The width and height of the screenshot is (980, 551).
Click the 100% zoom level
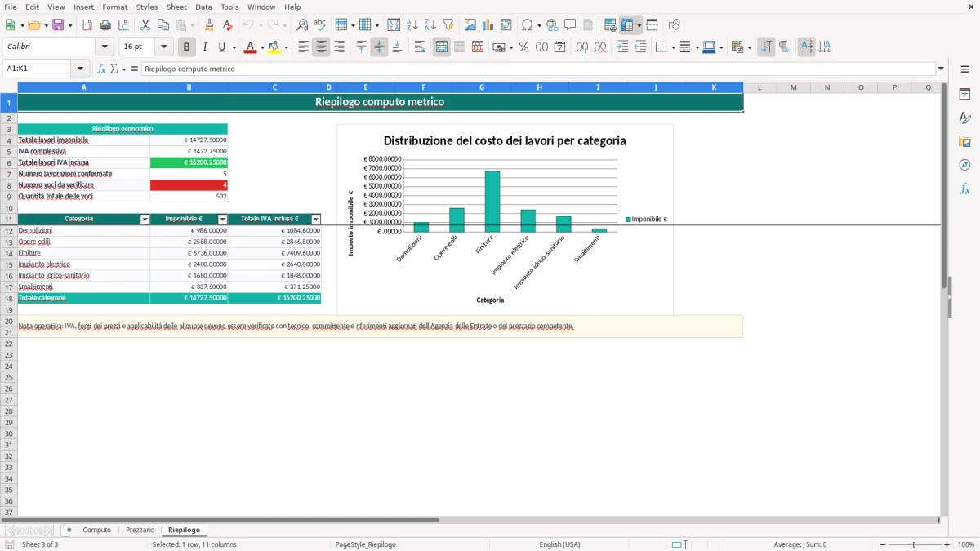pyautogui.click(x=966, y=544)
